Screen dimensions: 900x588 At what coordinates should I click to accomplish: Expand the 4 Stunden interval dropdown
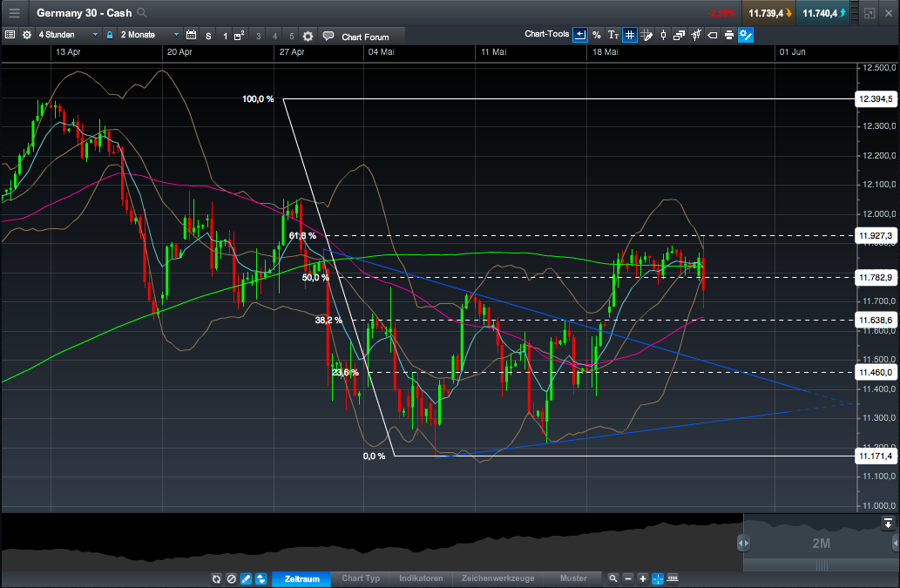click(x=68, y=35)
